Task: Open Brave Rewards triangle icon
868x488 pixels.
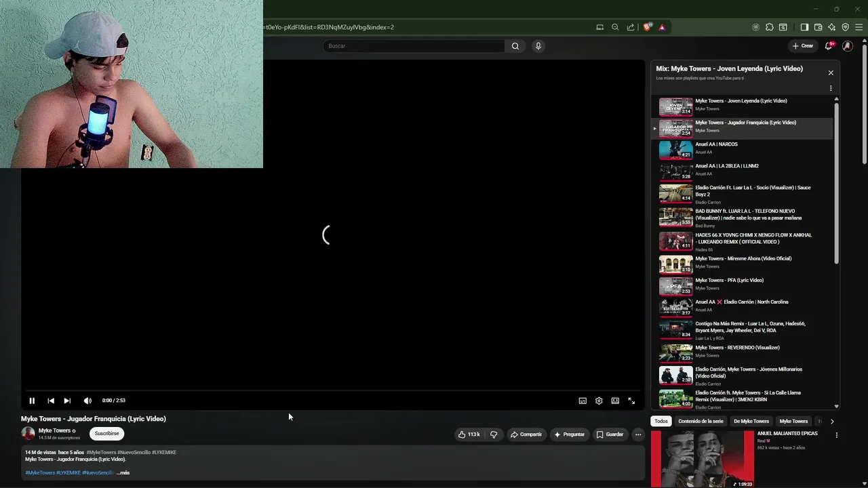Action: point(662,27)
